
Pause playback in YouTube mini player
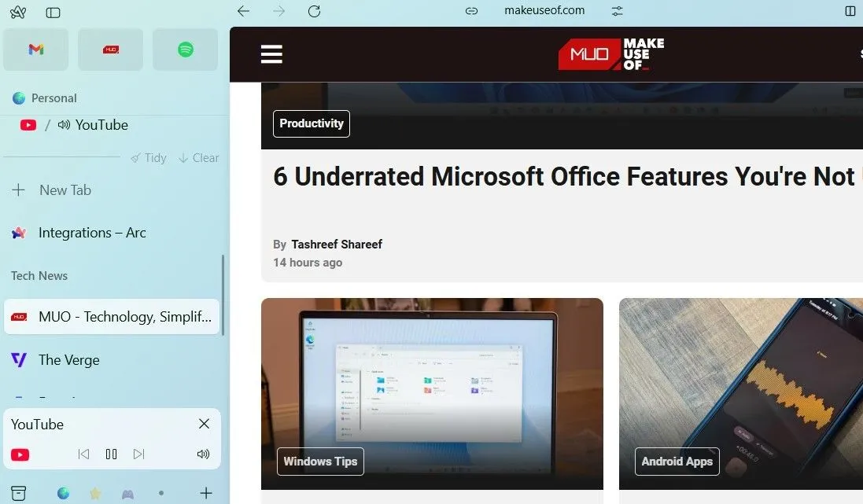[111, 454]
